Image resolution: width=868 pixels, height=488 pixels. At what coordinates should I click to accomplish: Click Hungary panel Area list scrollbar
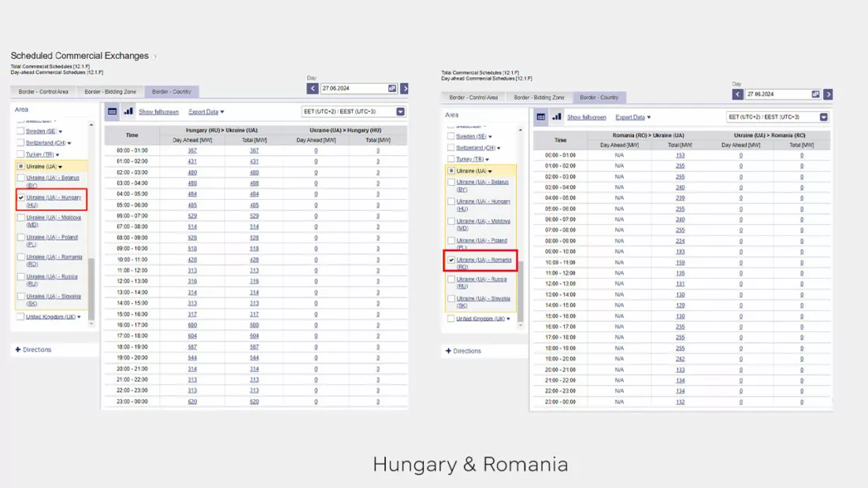91,288
